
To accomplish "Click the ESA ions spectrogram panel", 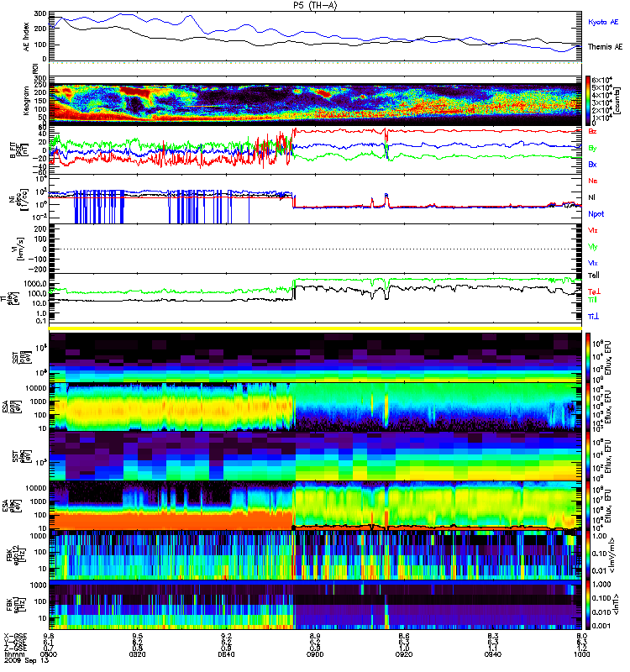I will coord(315,407).
